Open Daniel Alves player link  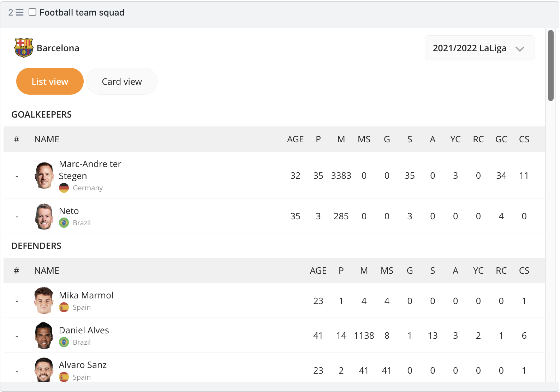pyautogui.click(x=84, y=330)
